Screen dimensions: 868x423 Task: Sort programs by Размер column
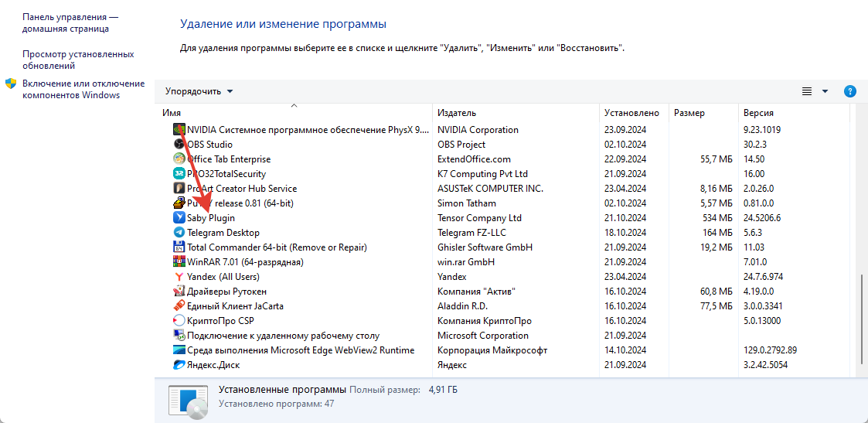coord(689,113)
